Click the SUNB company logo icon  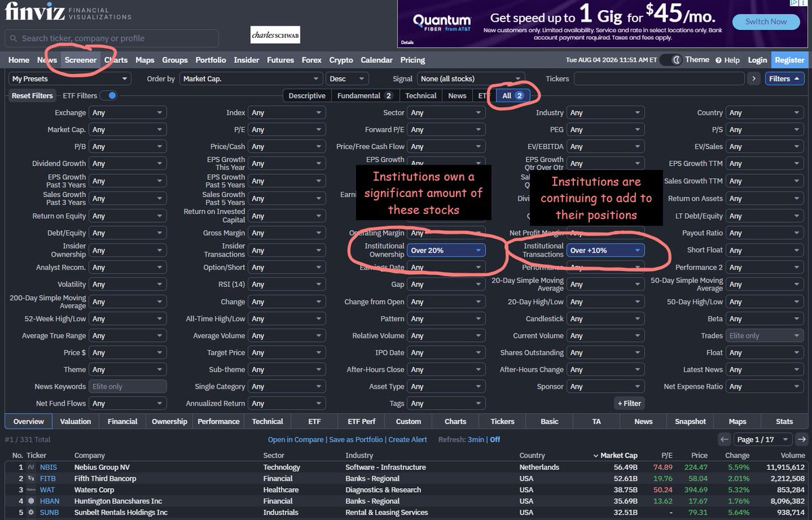point(30,513)
